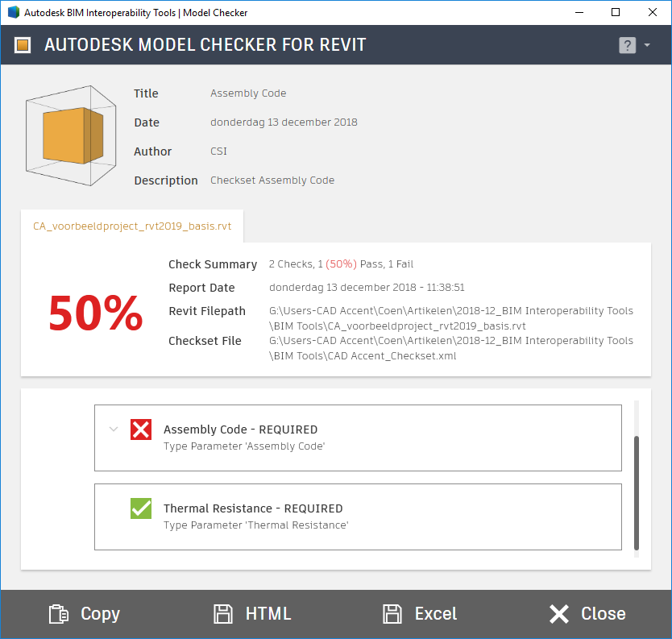
Task: Click the HTML save disk icon
Action: coord(223,614)
